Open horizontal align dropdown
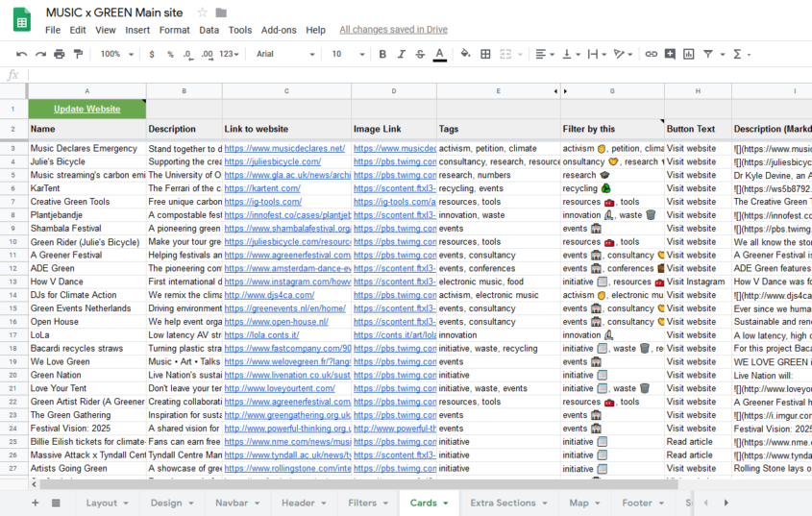This screenshot has height=516, width=812. tap(544, 54)
